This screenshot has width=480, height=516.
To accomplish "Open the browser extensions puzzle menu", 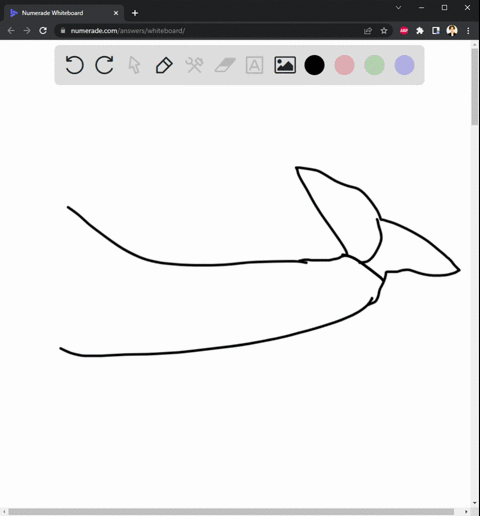I will click(x=420, y=31).
